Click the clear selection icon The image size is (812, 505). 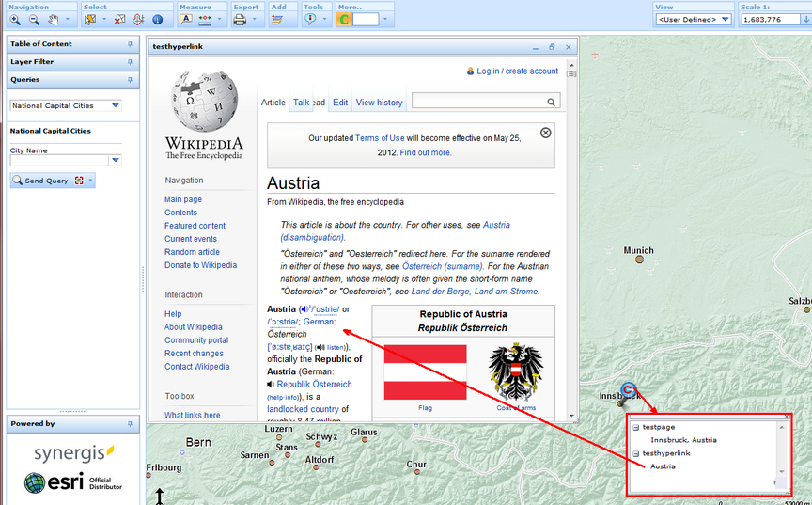pyautogui.click(x=119, y=19)
